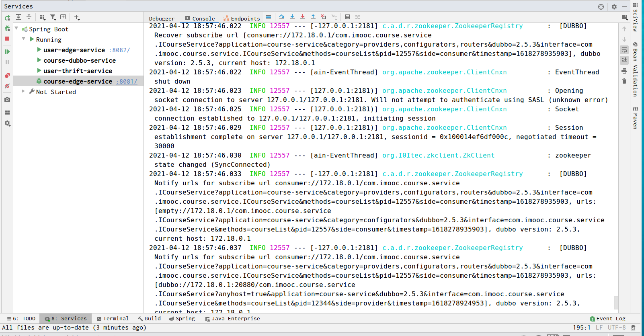Open the Event Log
Image resolution: width=644 pixels, height=336 pixels.
click(607, 318)
